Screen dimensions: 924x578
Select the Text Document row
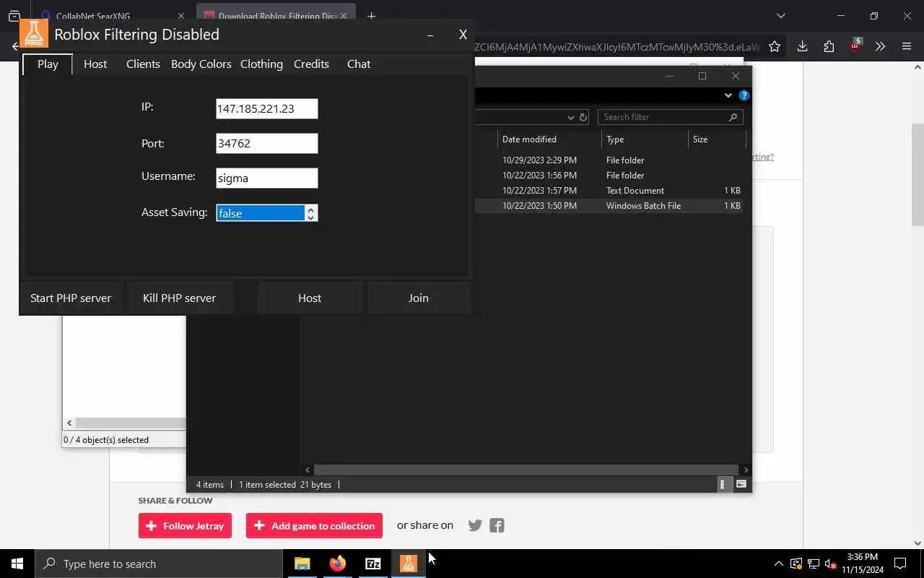pos(609,191)
